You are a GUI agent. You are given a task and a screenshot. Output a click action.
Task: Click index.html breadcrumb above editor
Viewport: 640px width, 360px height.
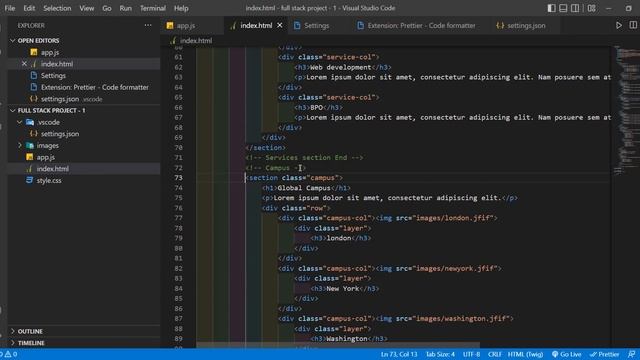click(x=196, y=40)
